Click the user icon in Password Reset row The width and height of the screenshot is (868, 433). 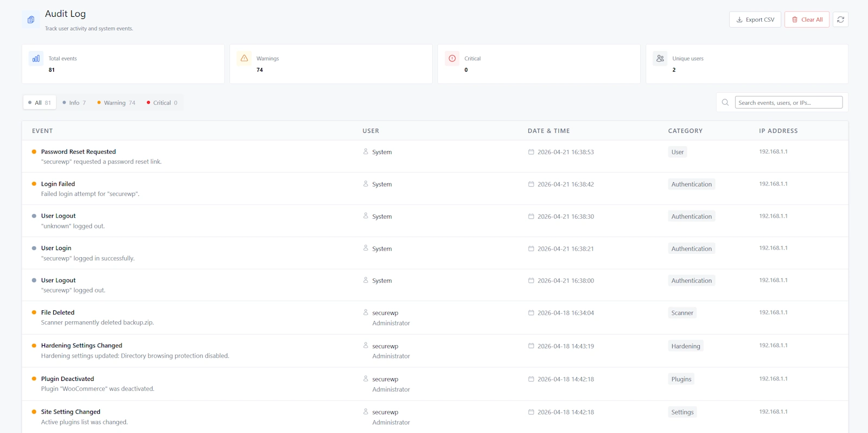[x=366, y=151]
